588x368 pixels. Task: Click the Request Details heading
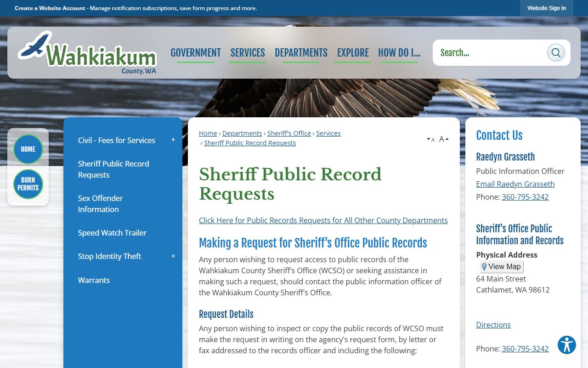[x=226, y=314]
